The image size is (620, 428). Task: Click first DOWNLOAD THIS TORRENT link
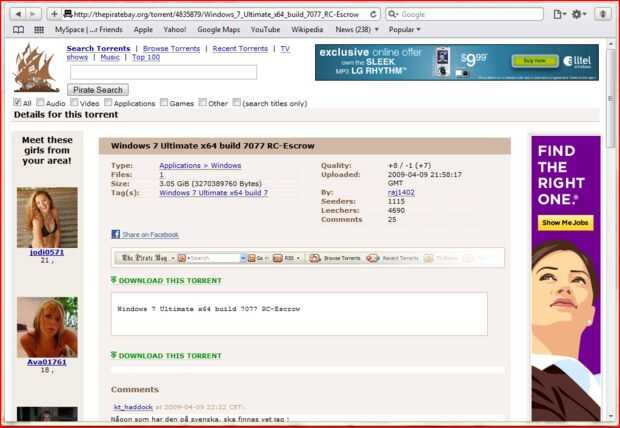pyautogui.click(x=170, y=280)
